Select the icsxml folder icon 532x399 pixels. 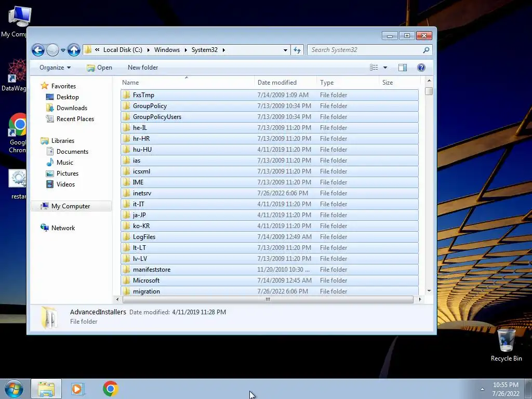point(126,171)
